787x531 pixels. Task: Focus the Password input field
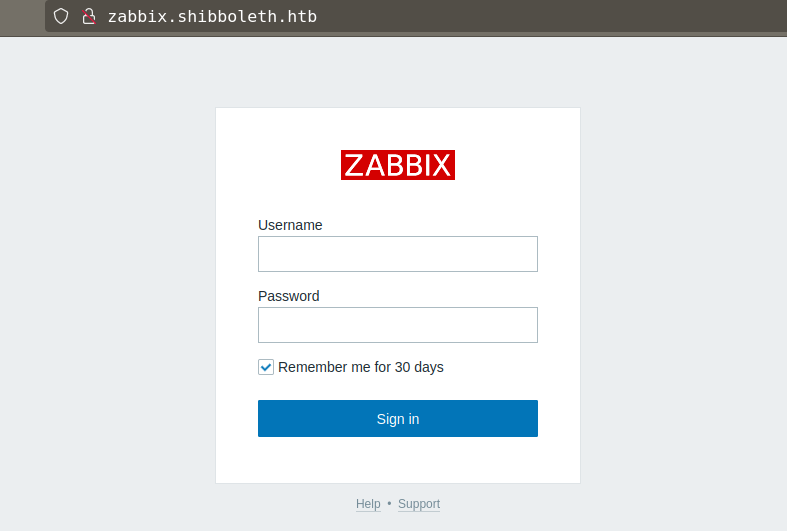tap(398, 325)
